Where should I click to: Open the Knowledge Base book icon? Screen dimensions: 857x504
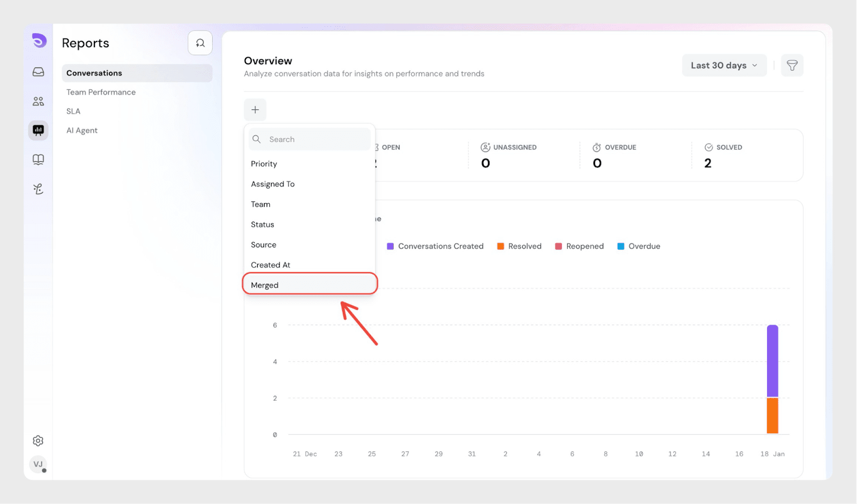click(x=38, y=160)
